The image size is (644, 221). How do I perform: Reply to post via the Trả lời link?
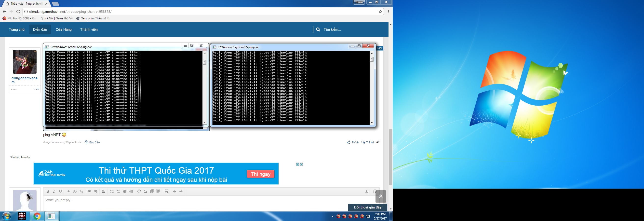point(367,142)
